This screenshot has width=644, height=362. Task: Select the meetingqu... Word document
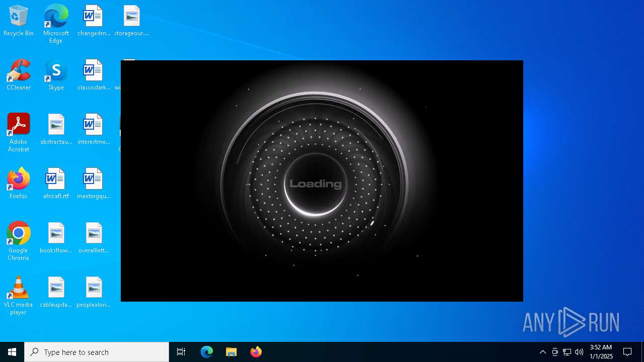(94, 184)
